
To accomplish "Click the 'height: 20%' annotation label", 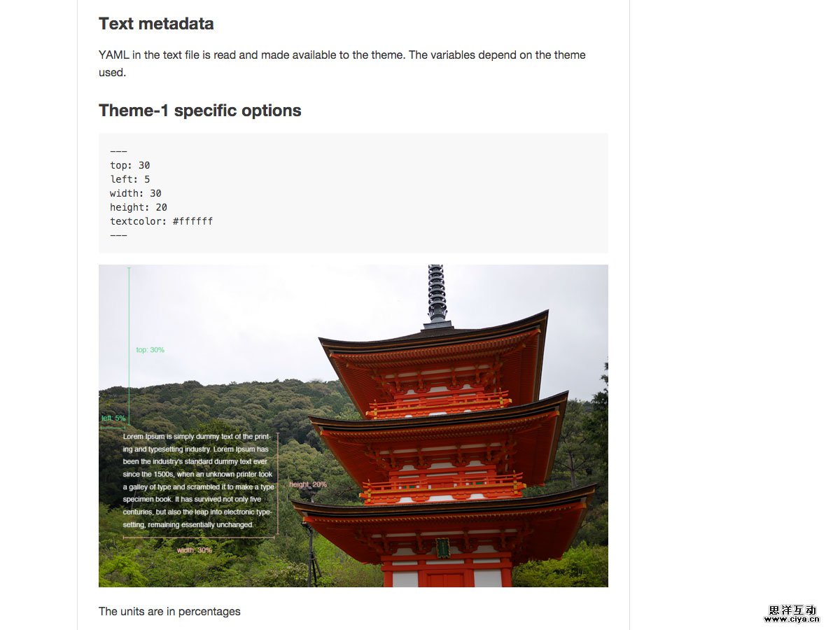I will tap(308, 484).
